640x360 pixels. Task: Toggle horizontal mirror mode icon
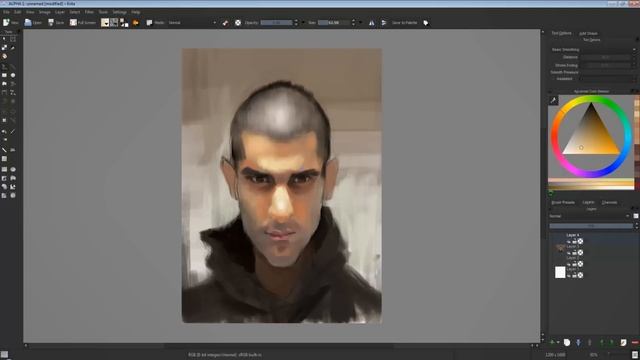point(371,23)
